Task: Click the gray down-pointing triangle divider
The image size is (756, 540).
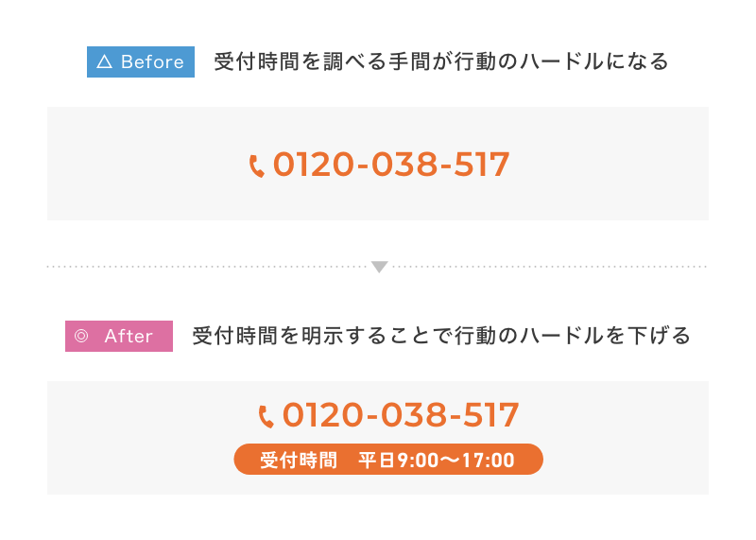Action: [x=380, y=267]
